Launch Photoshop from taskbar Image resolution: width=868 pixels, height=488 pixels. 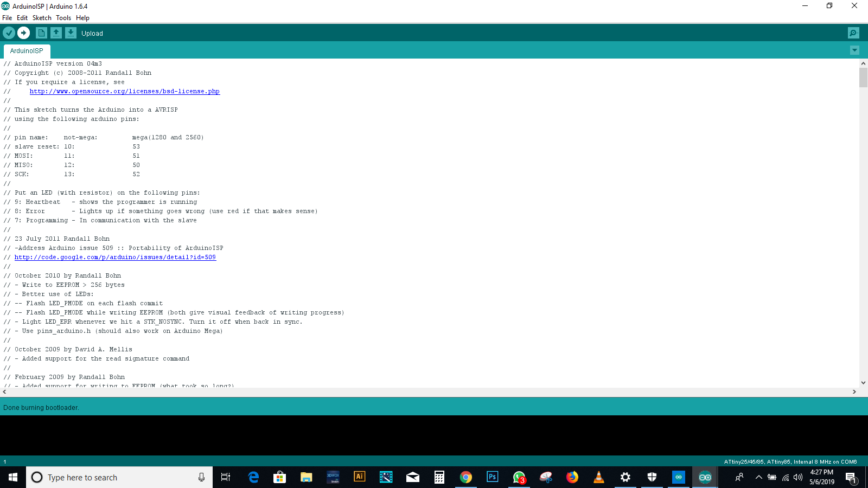(x=492, y=477)
